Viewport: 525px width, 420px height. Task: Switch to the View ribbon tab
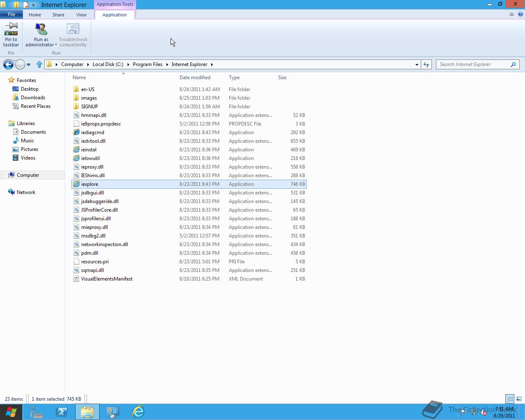81,15
